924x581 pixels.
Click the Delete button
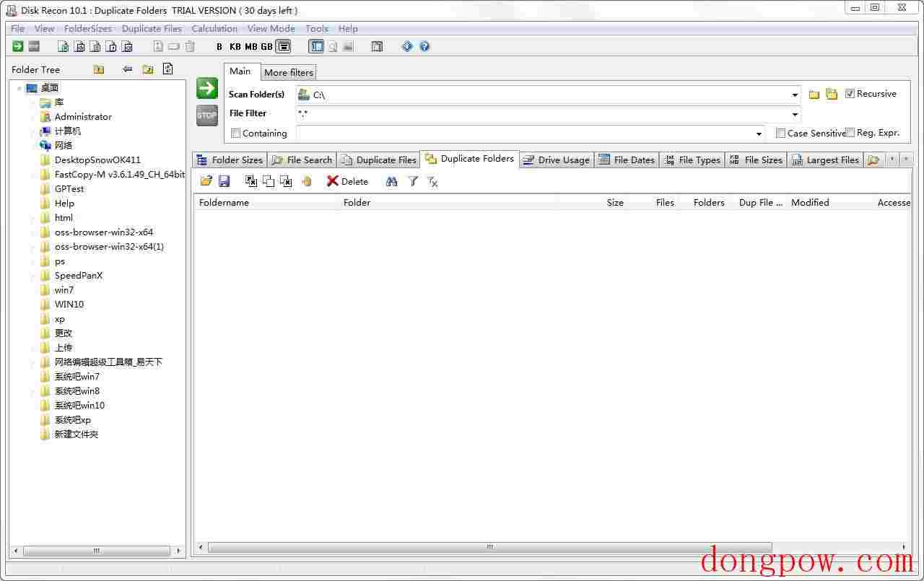[x=347, y=181]
